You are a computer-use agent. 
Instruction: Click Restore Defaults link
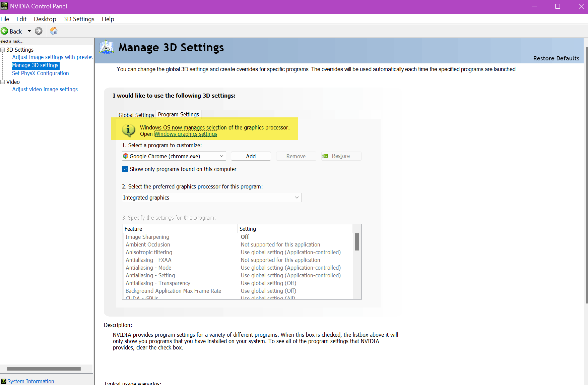tap(556, 58)
